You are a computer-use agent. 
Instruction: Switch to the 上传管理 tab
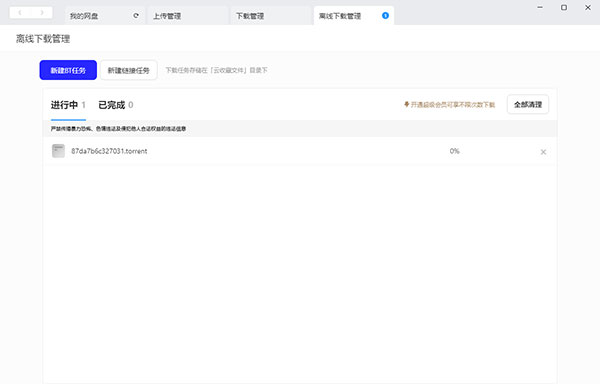pos(188,16)
